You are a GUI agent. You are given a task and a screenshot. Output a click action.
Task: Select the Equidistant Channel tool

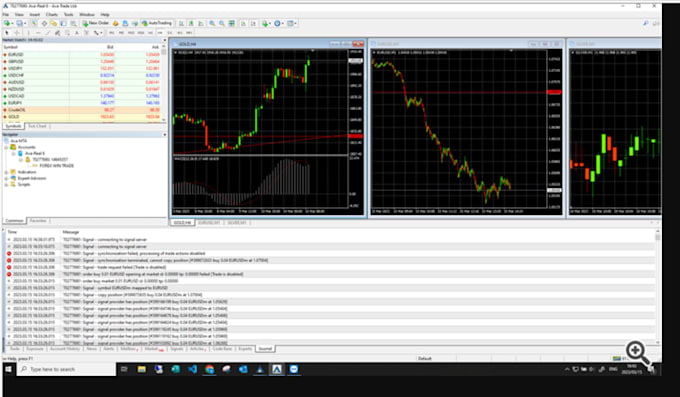[x=57, y=33]
